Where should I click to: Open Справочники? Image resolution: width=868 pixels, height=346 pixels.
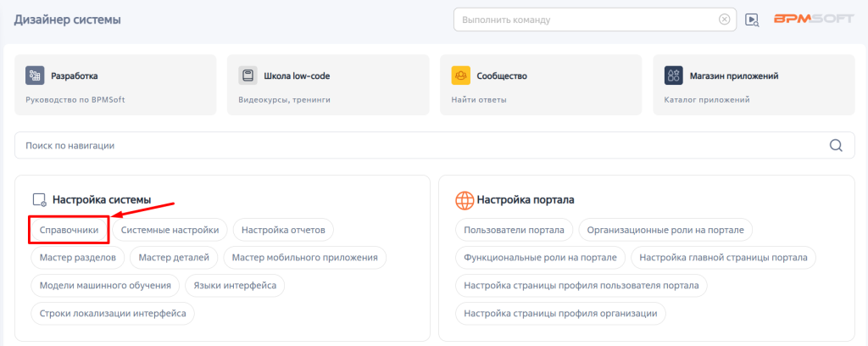[70, 230]
